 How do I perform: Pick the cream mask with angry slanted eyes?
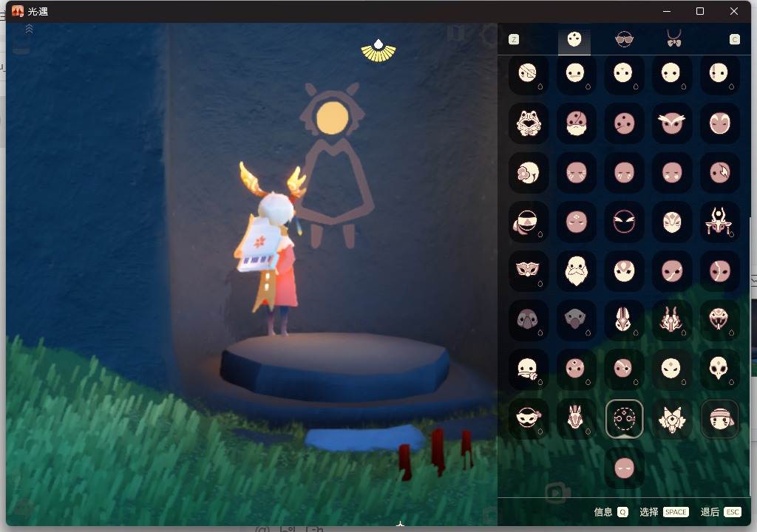(671, 369)
